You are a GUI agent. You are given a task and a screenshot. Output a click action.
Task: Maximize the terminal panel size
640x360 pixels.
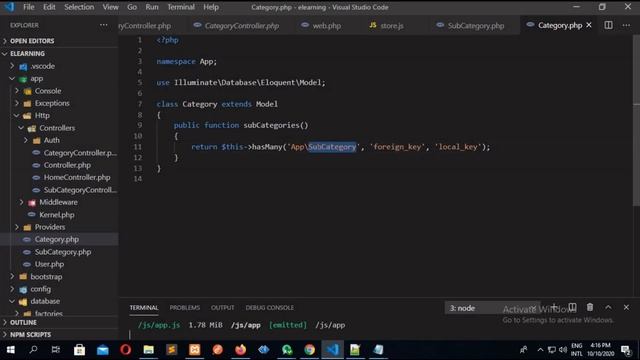click(608, 307)
